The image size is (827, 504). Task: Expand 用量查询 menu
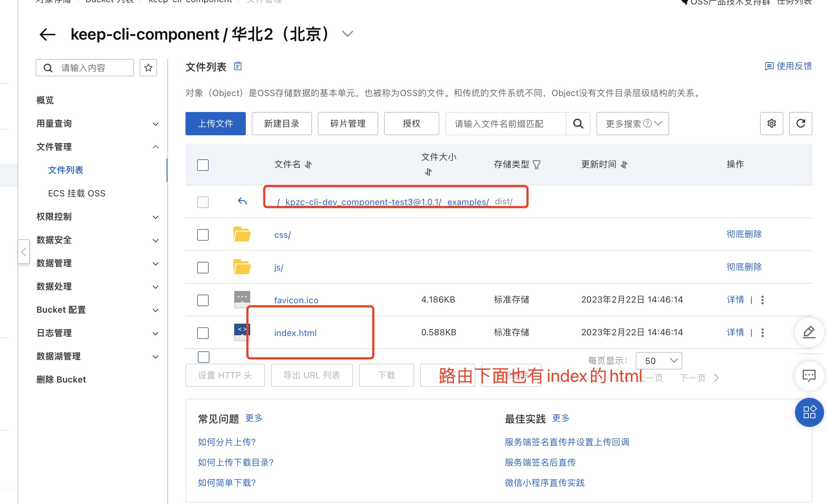pos(155,124)
